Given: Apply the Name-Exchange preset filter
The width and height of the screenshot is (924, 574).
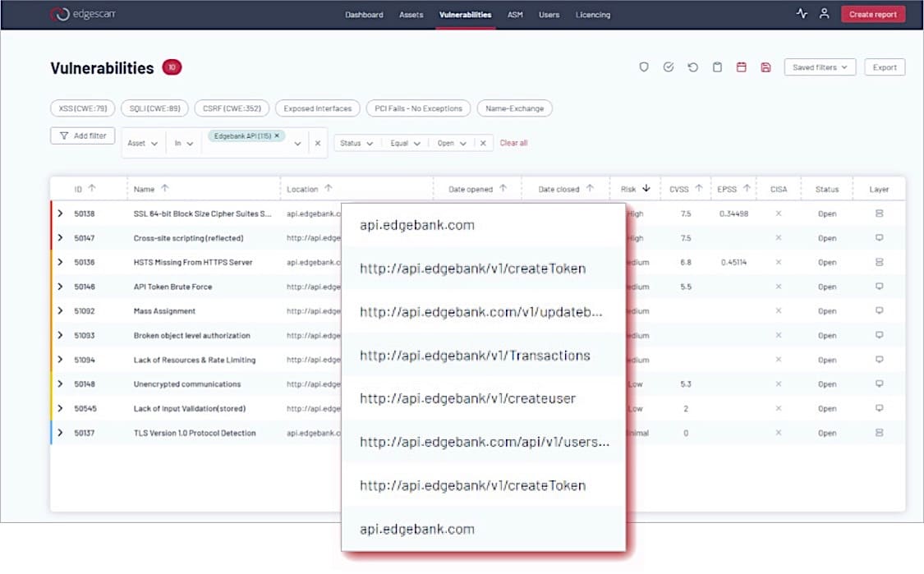Looking at the screenshot, I should point(514,108).
